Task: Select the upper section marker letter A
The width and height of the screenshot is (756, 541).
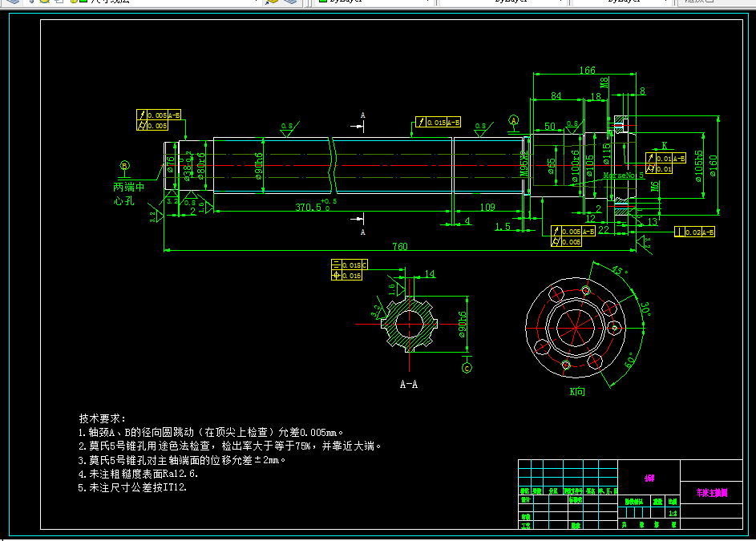Action: [363, 115]
